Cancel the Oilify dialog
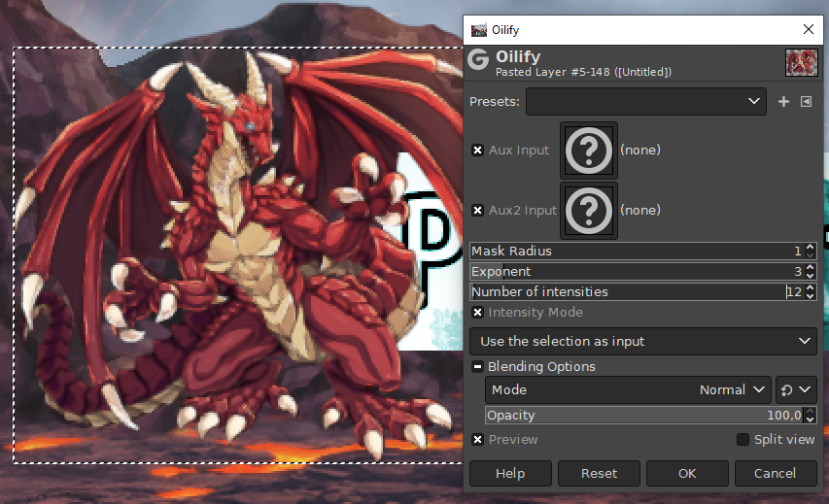The image size is (829, 504). point(776,473)
